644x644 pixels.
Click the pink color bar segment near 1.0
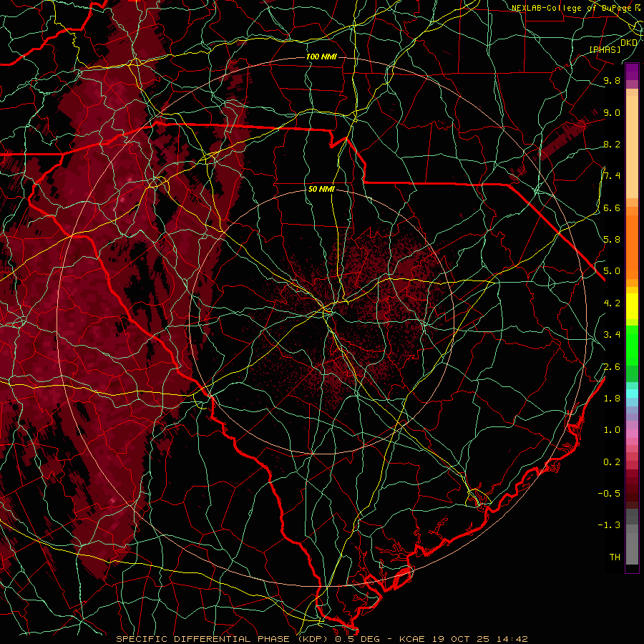point(632,434)
